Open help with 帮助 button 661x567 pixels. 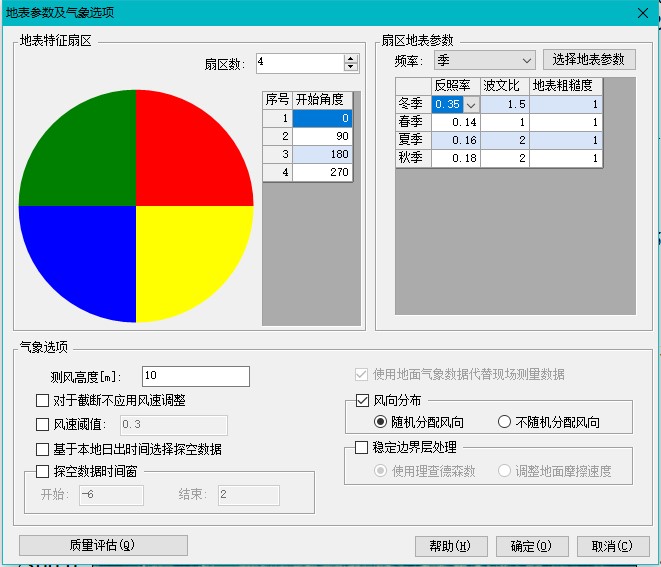point(450,546)
